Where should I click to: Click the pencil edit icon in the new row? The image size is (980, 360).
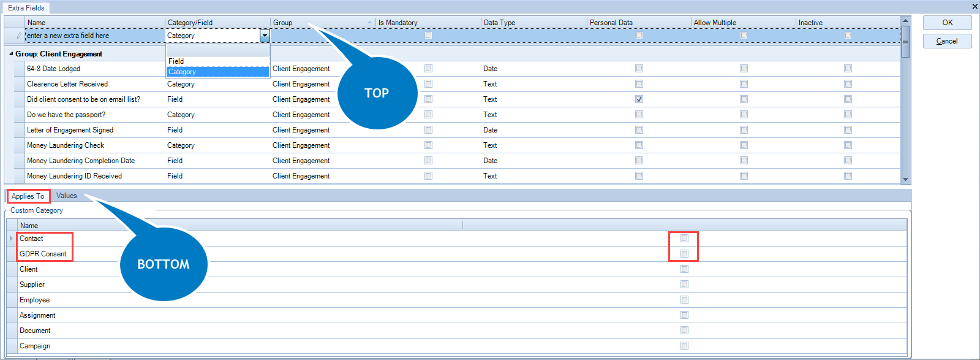point(18,36)
